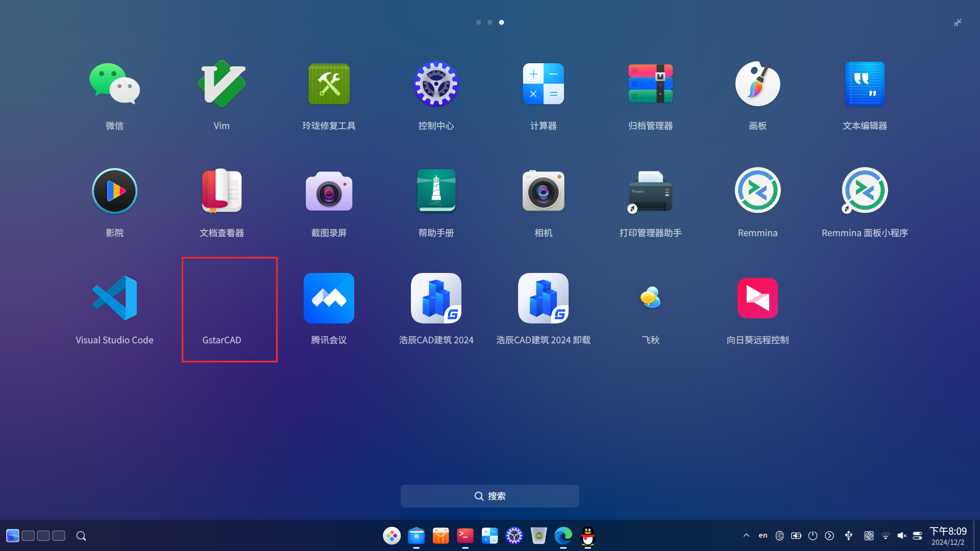Launch the Remmina app
Screen dimensions: 980x551
click(x=757, y=191)
